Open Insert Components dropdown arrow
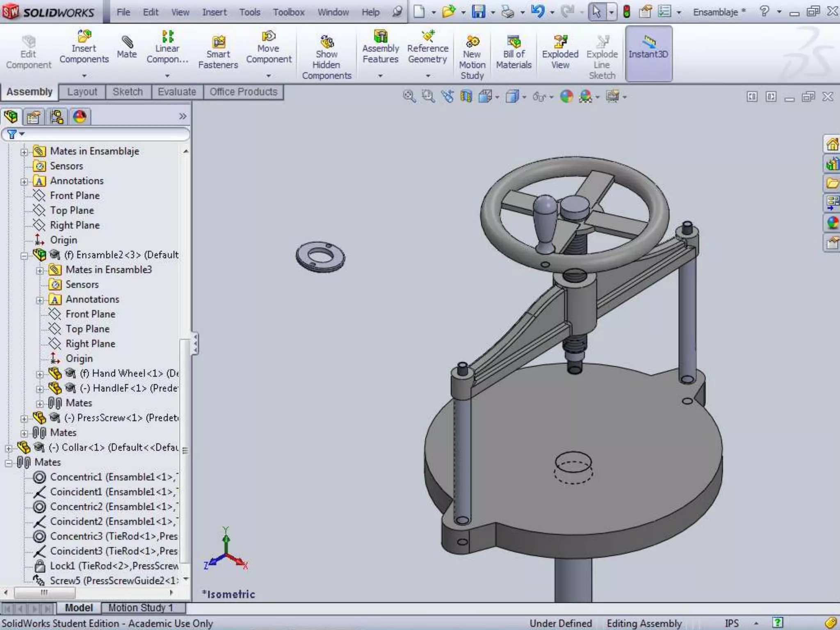Screen dimensions: 840x630 pos(84,76)
